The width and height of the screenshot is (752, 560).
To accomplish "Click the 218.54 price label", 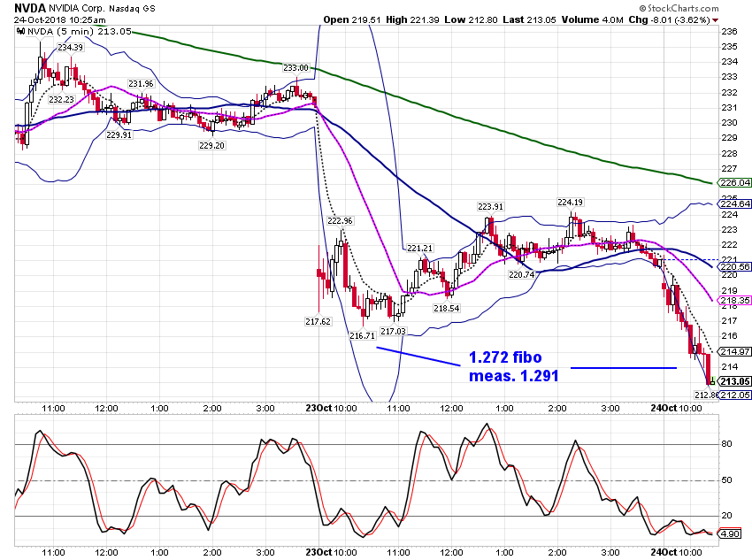I will [447, 309].
